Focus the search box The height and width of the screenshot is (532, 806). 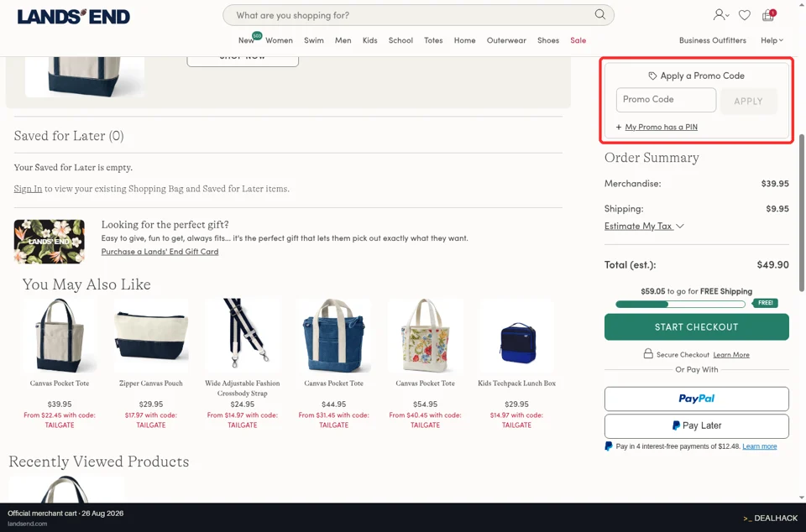[418, 15]
